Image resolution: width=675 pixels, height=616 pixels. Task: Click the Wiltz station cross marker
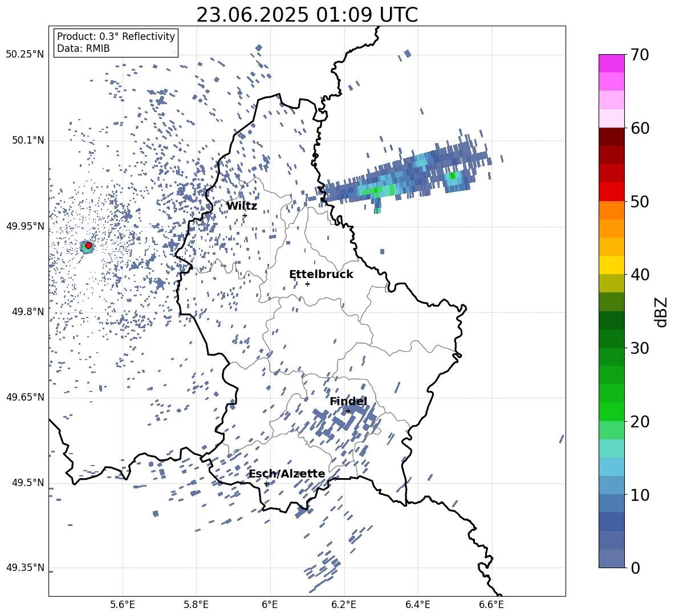pyautogui.click(x=245, y=215)
